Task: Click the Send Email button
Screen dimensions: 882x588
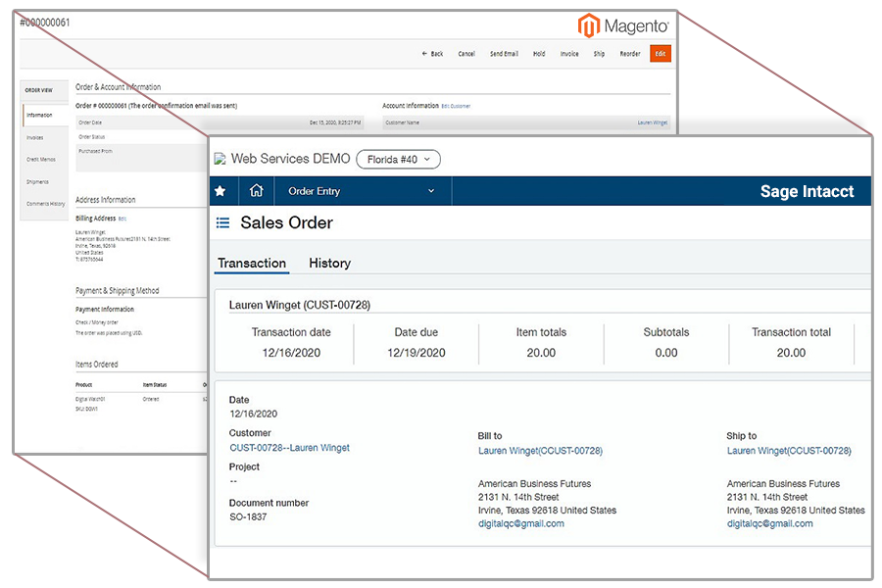Action: (504, 54)
